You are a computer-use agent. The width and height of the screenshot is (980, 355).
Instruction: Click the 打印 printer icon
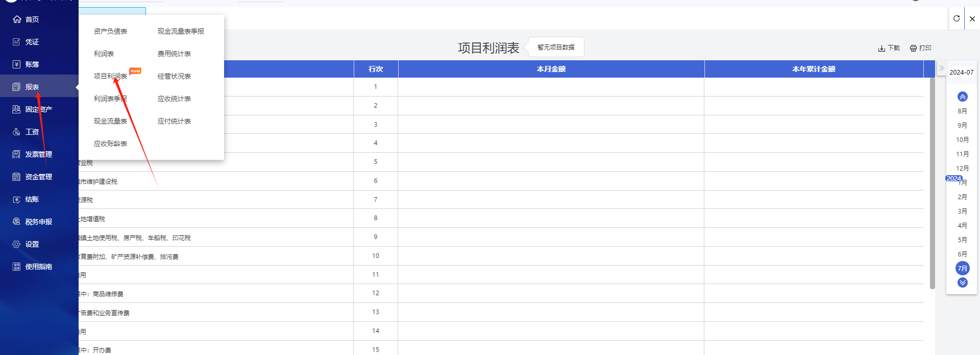click(913, 48)
